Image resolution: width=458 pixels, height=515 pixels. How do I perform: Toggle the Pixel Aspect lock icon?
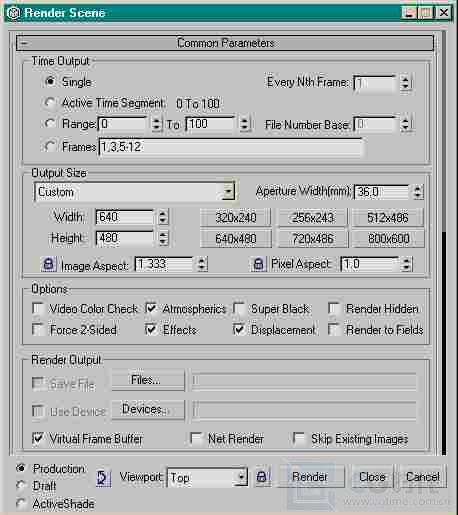pyautogui.click(x=258, y=264)
